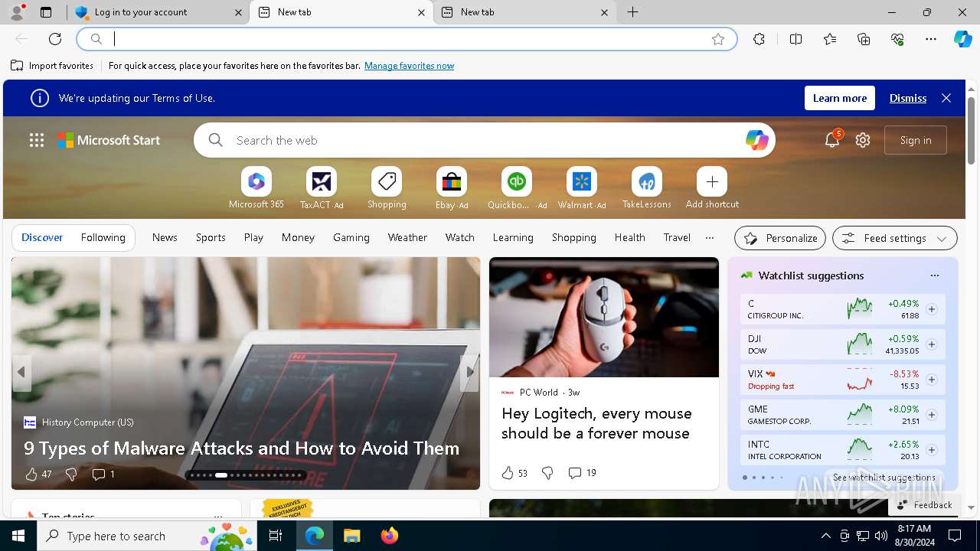Open page settings gear icon
The width and height of the screenshot is (980, 551).
tap(863, 140)
